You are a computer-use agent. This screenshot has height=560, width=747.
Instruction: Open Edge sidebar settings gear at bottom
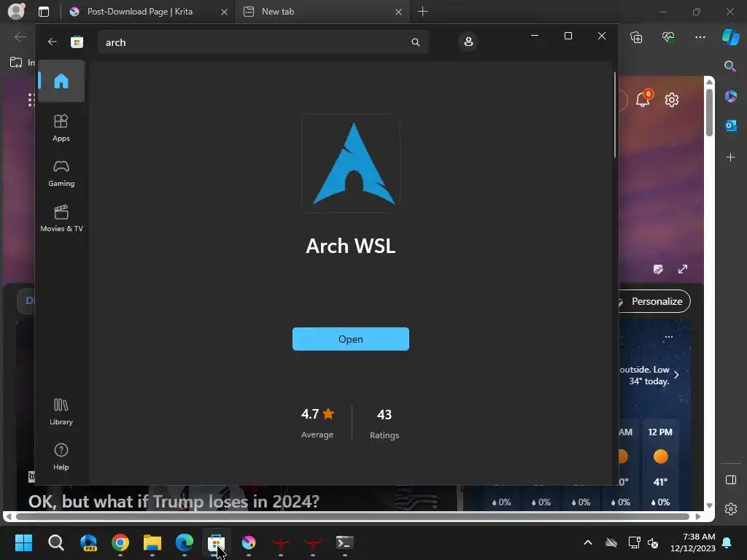(x=731, y=509)
